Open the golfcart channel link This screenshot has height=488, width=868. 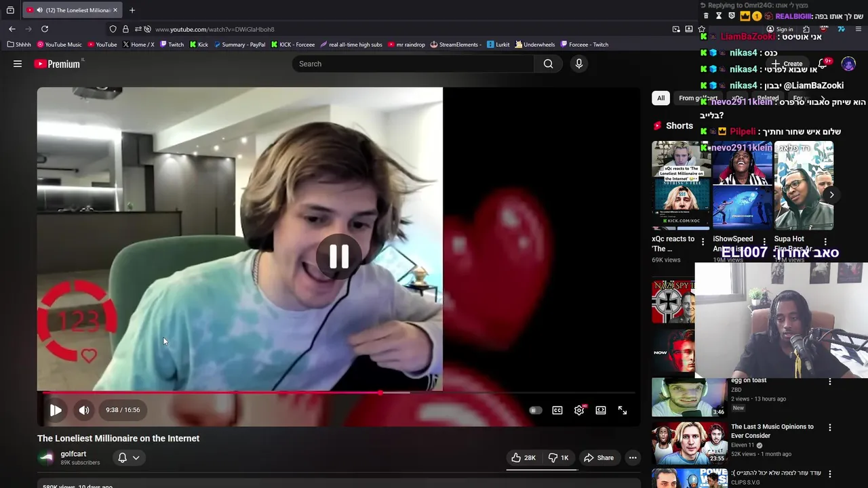(x=73, y=454)
